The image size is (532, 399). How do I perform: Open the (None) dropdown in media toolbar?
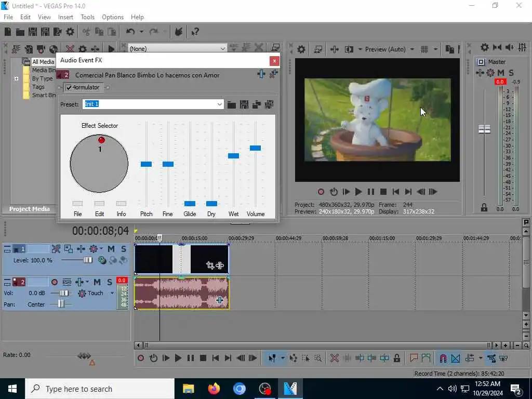[x=222, y=49]
